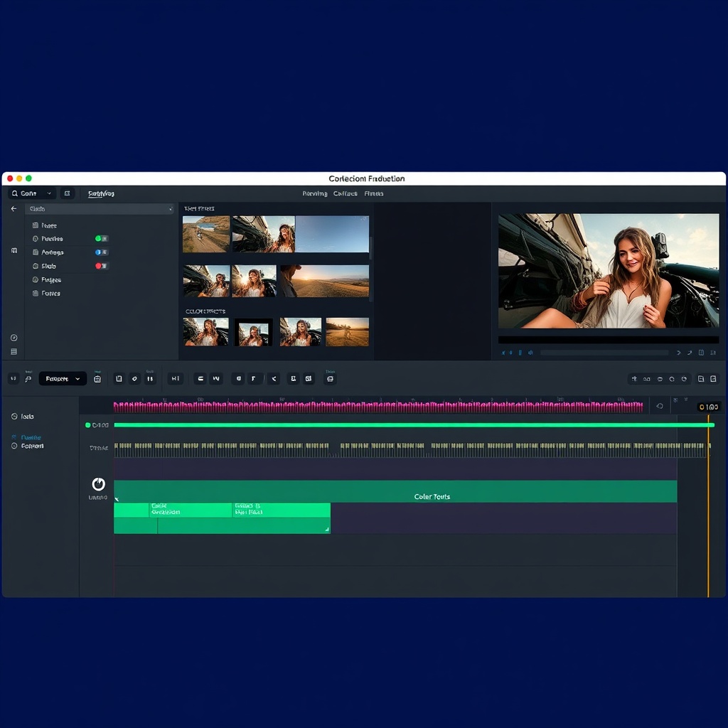
Task: Select the dirt road aerial thumbnail
Action: 206,234
